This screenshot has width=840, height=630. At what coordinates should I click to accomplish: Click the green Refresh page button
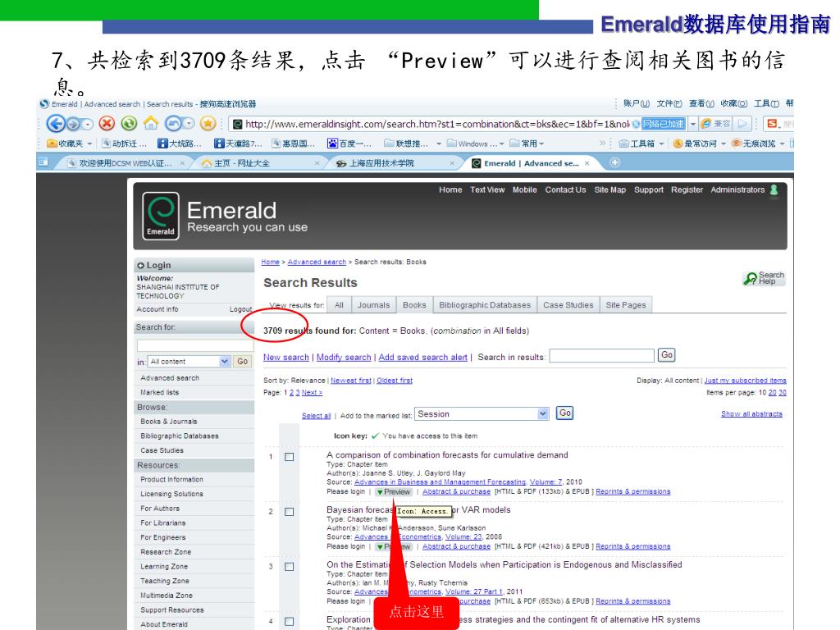pyautogui.click(x=129, y=124)
